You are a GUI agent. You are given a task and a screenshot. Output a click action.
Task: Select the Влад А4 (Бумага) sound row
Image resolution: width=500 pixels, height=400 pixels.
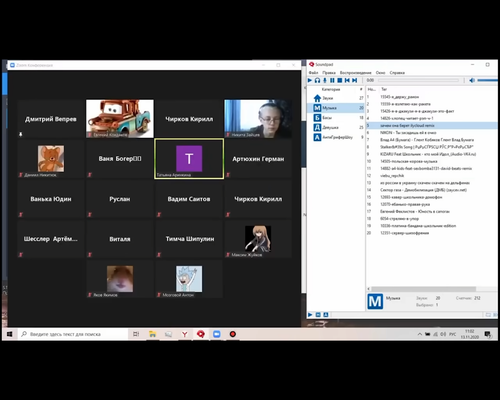pyautogui.click(x=432, y=140)
